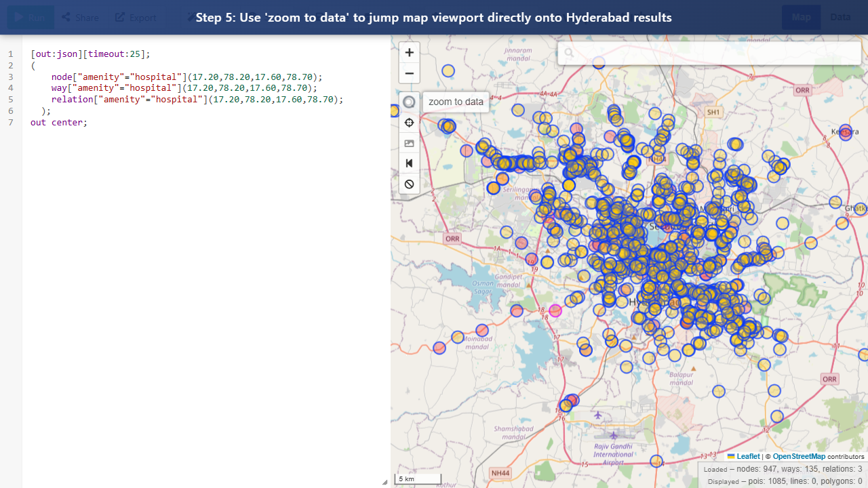
Task: Zoom out on the map
Action: click(409, 73)
